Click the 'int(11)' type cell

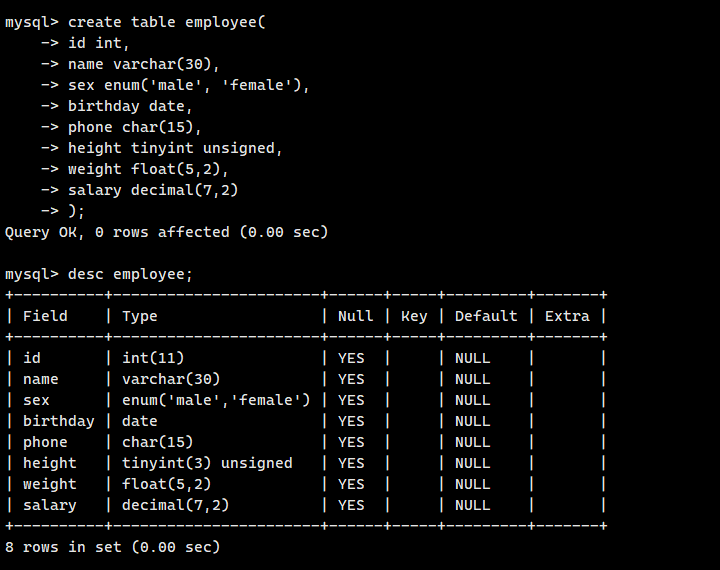153,358
